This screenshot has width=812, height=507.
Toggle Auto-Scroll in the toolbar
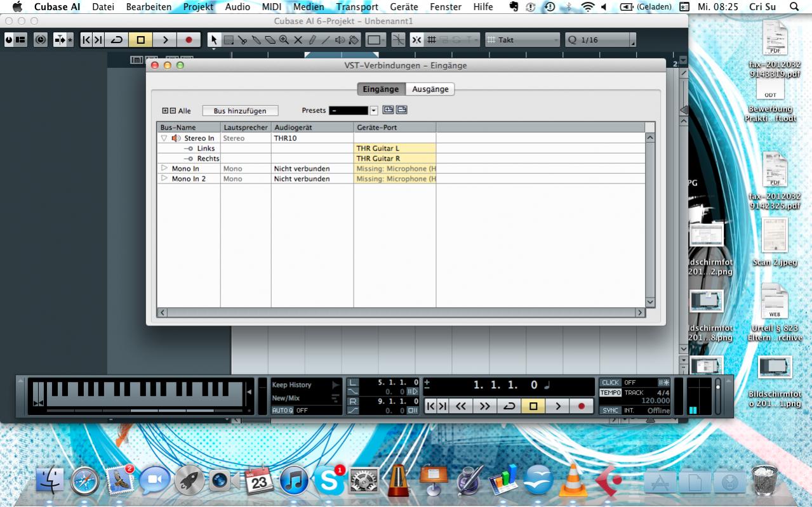(x=60, y=39)
